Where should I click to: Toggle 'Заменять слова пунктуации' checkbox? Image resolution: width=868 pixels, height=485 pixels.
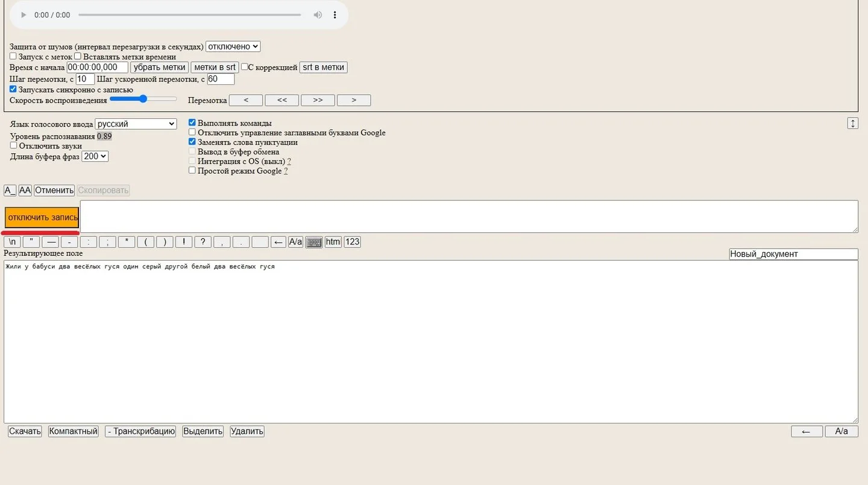[192, 142]
